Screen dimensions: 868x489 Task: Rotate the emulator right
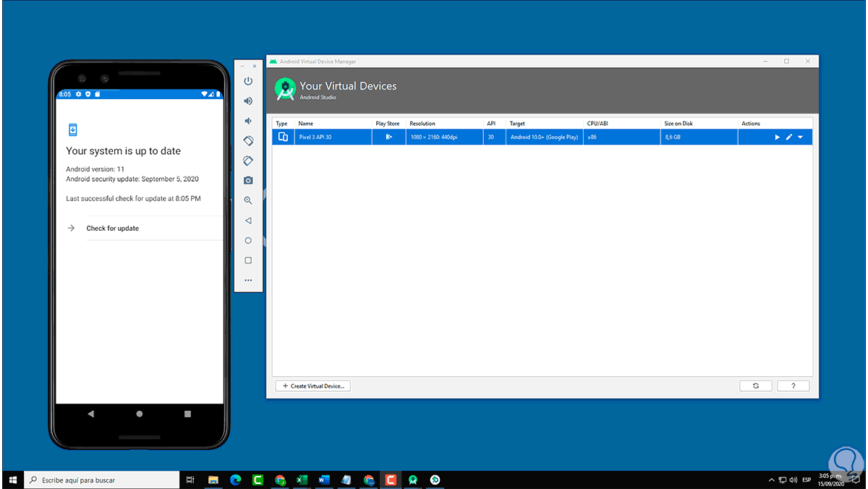pos(248,161)
